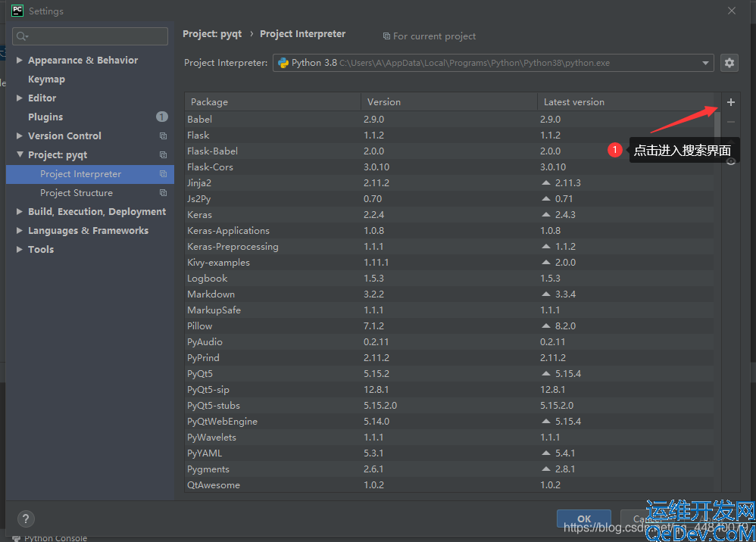Expand the Tools section arrow
756x542 pixels.
19,249
